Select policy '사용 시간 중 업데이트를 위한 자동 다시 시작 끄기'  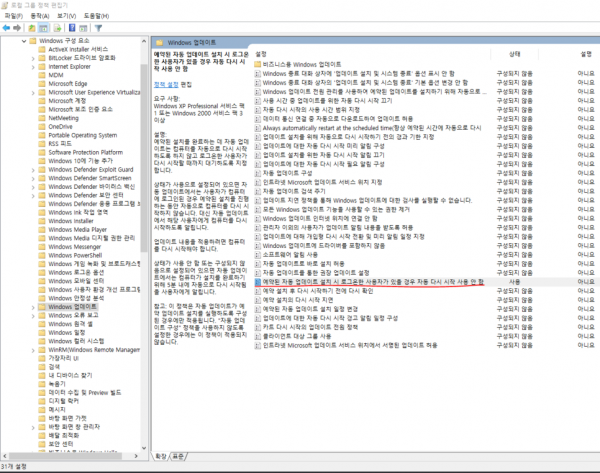click(327, 101)
